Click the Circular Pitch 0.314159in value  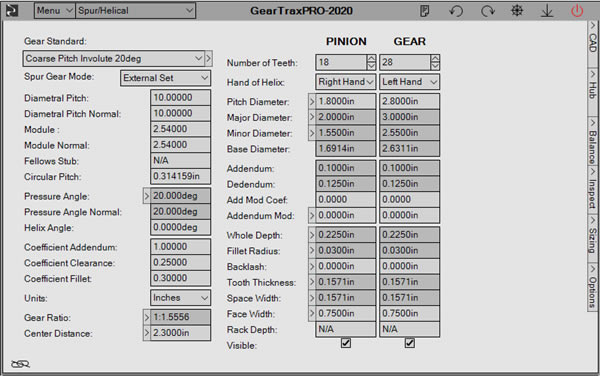point(180,176)
